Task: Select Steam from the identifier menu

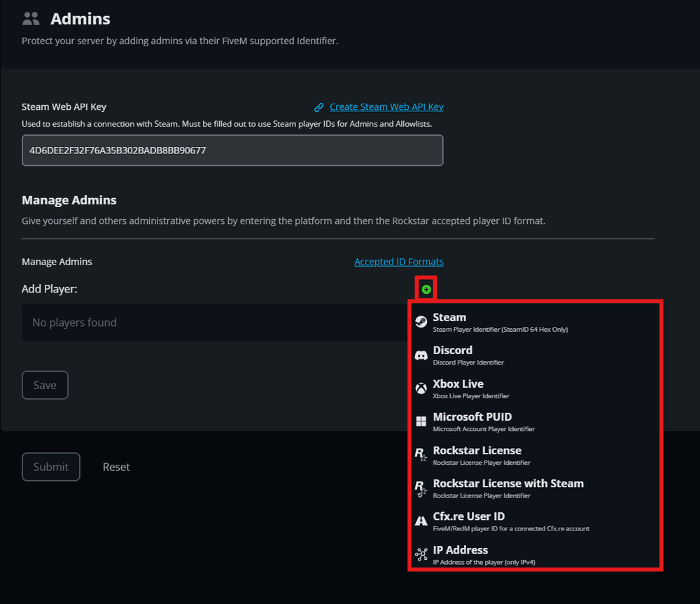Action: [x=449, y=318]
